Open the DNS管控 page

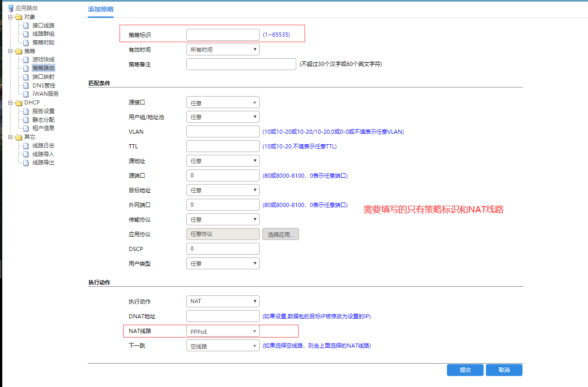pos(44,85)
